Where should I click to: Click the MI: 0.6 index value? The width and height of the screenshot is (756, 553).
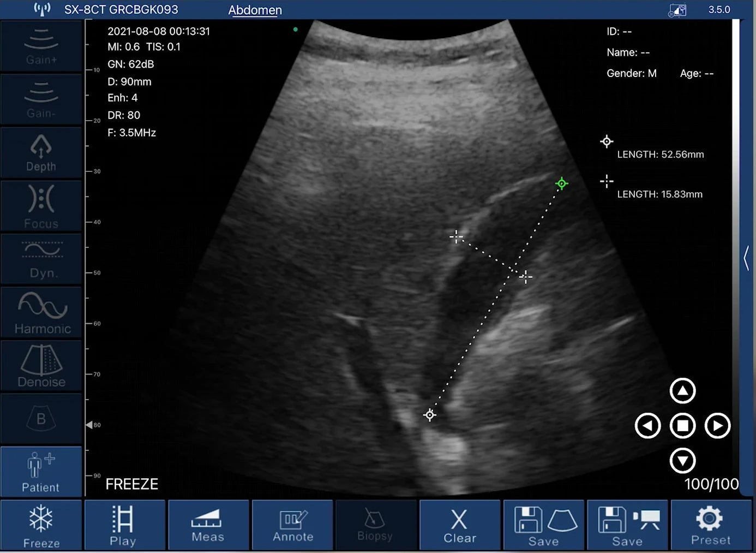pos(124,47)
